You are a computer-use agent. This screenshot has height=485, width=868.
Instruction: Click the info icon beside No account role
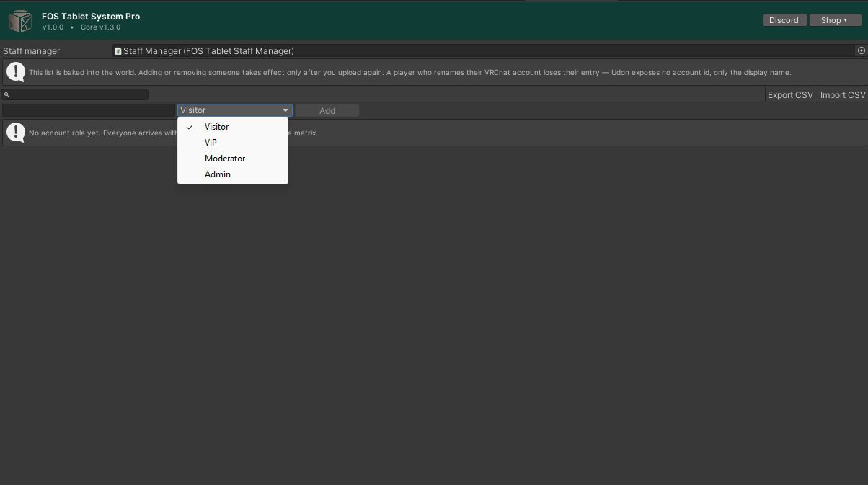[16, 133]
